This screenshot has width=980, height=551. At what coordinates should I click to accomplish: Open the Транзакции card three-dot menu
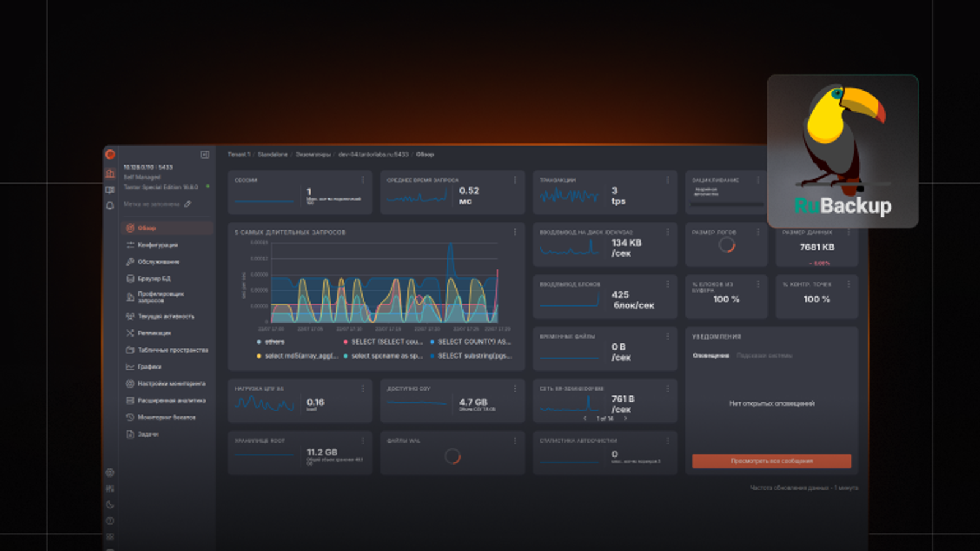(x=668, y=180)
